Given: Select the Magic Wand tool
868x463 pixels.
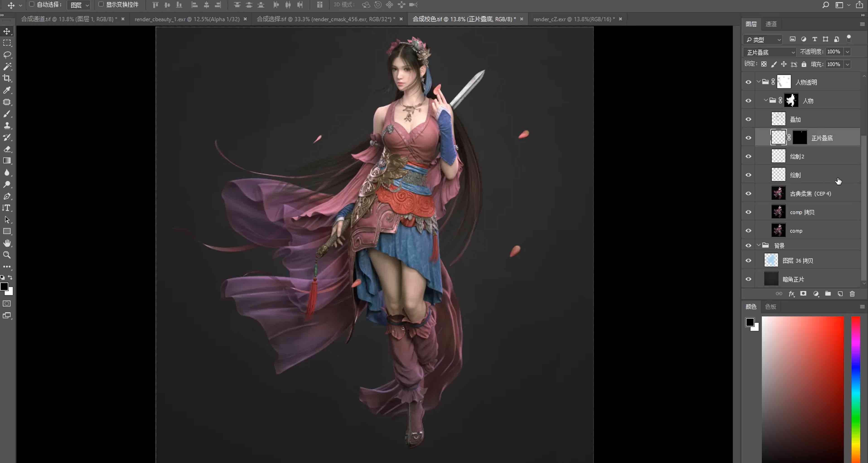Looking at the screenshot, I should coord(7,67).
